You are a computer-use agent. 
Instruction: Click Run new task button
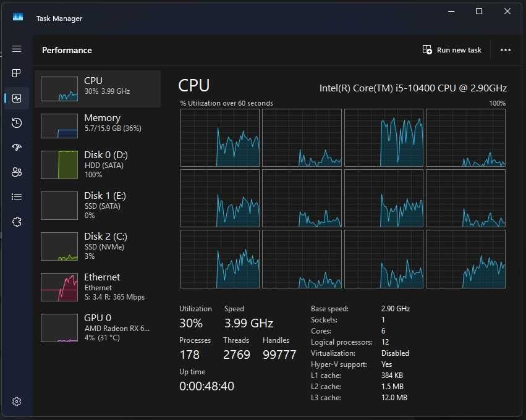(452, 50)
